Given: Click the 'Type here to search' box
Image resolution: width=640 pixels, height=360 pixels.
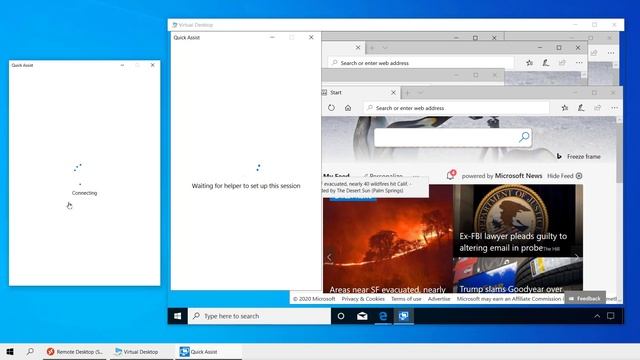Looking at the screenshot, I should click(x=260, y=316).
